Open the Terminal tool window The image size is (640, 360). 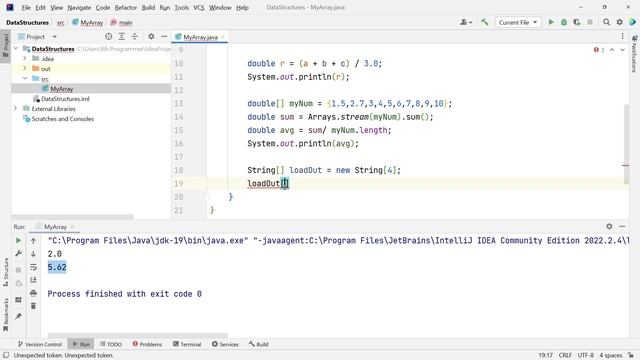(187, 344)
